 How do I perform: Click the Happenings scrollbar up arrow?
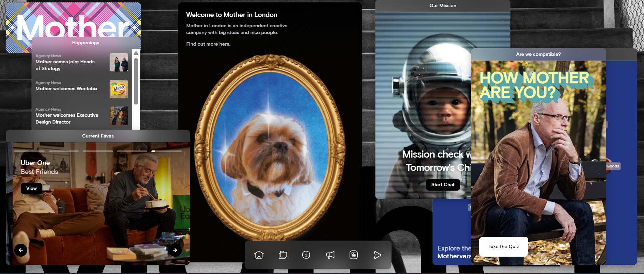point(136,53)
